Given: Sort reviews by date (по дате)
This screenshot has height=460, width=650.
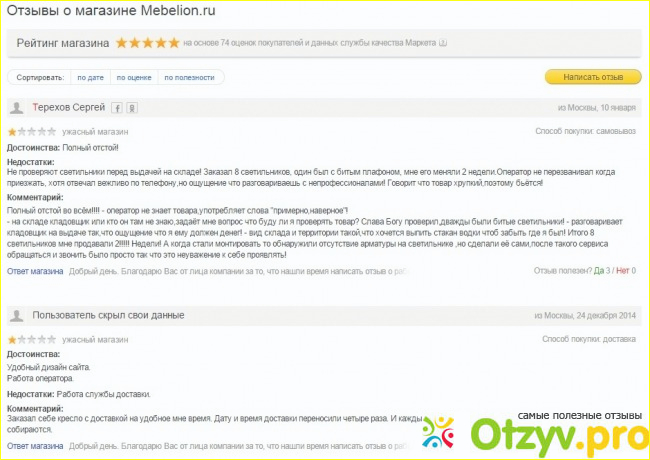Looking at the screenshot, I should tap(89, 77).
